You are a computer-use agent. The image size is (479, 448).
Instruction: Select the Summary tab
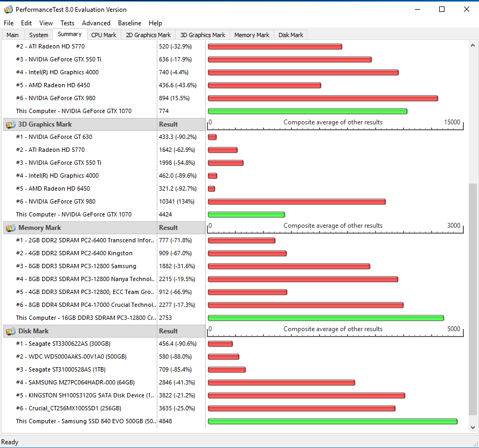(x=70, y=34)
